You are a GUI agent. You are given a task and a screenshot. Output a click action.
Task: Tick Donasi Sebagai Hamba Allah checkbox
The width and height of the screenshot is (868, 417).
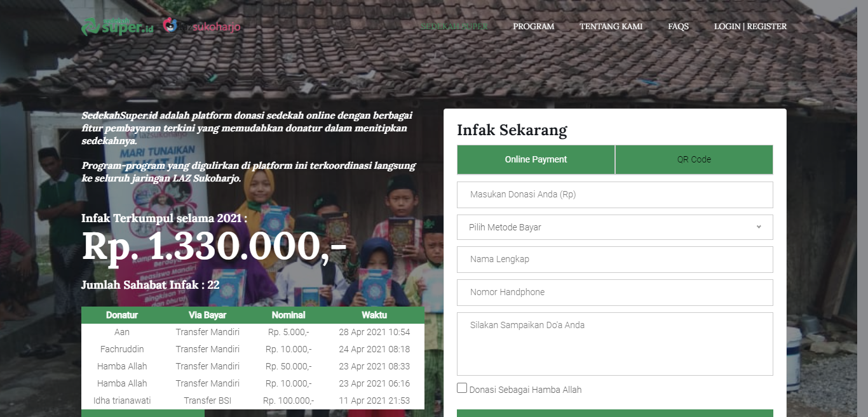[462, 388]
